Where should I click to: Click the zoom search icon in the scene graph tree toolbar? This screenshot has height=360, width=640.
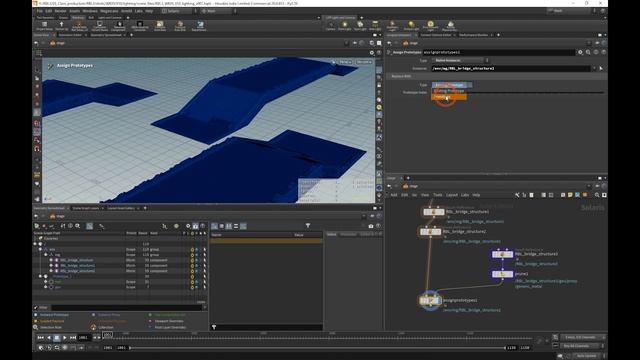point(78,226)
